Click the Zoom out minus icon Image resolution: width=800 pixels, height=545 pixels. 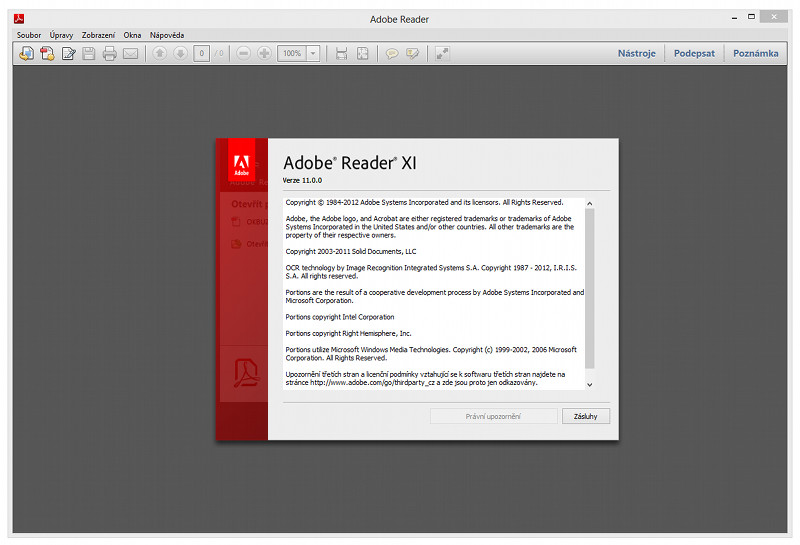244,53
